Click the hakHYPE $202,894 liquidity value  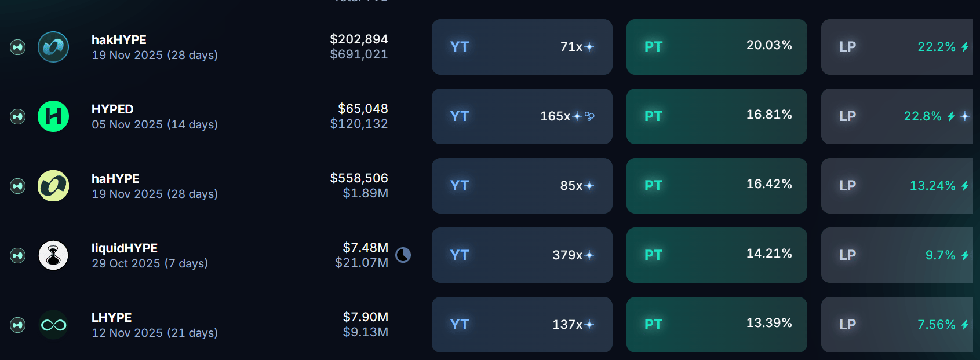[359, 39]
